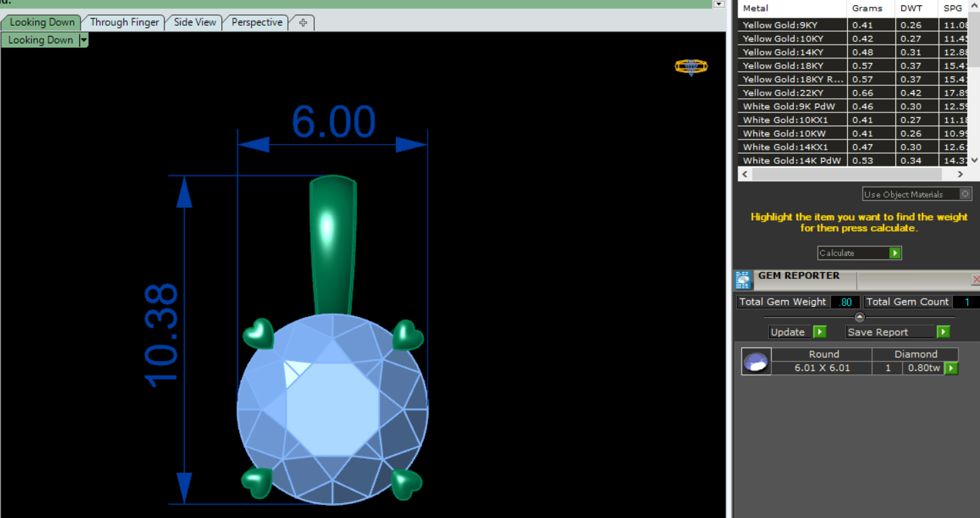The height and width of the screenshot is (518, 980).
Task: Switch to the Perspective view tab
Action: point(257,22)
